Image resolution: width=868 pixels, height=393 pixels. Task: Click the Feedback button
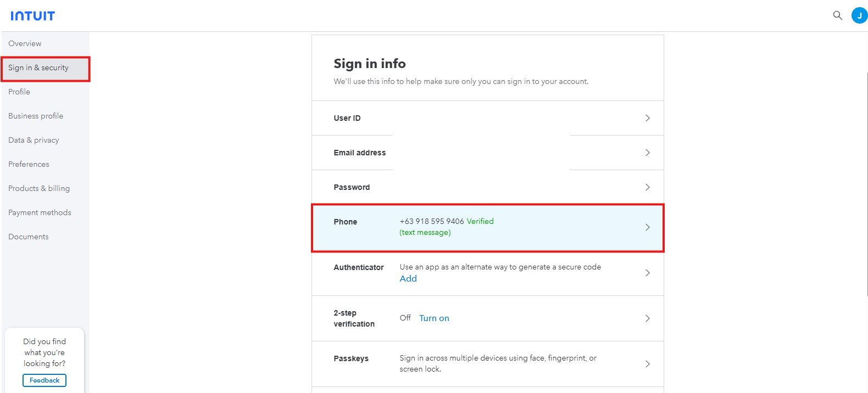click(44, 380)
